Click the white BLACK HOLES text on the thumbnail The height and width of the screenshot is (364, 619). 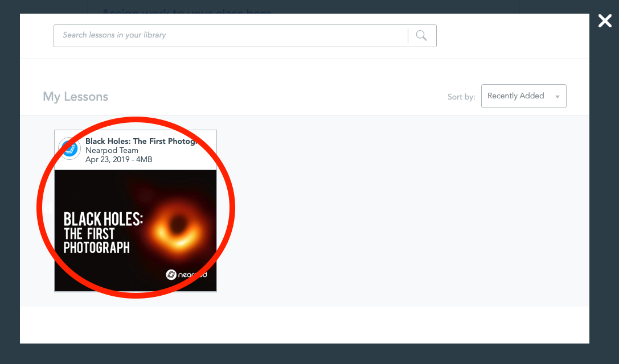pyautogui.click(x=102, y=220)
